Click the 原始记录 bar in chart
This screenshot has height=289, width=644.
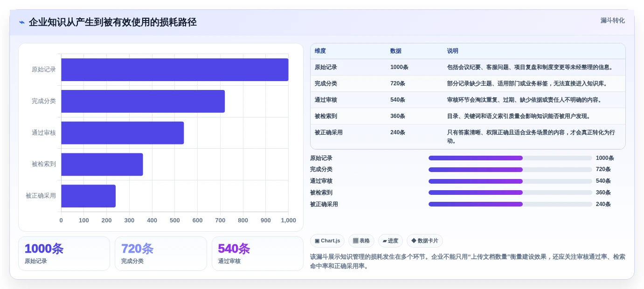coord(175,69)
